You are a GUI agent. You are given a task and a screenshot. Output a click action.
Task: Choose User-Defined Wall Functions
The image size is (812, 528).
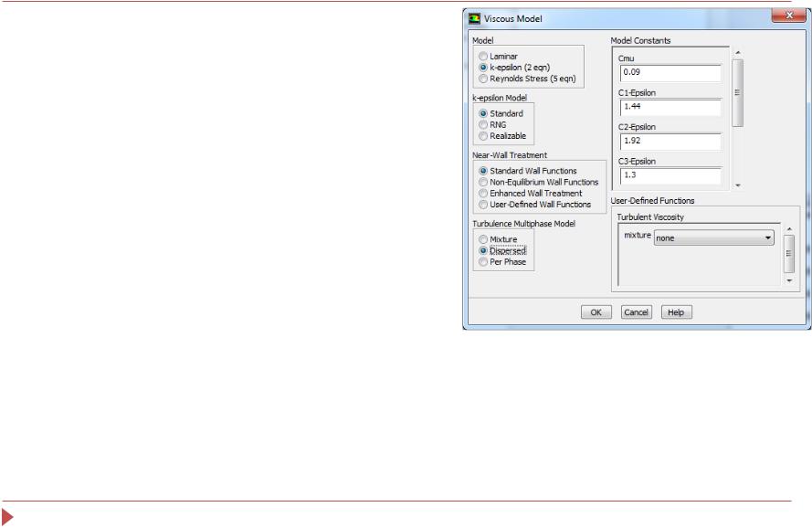click(x=483, y=205)
